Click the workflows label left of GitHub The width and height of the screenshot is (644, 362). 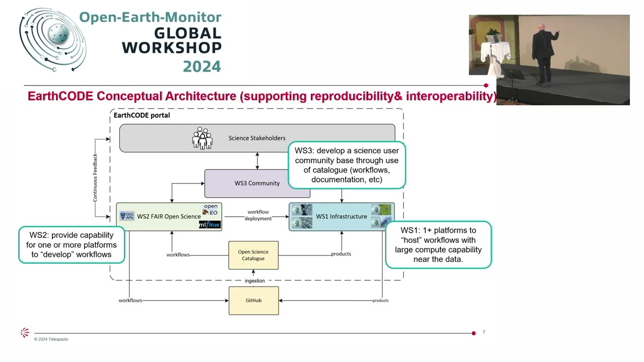pos(130,301)
